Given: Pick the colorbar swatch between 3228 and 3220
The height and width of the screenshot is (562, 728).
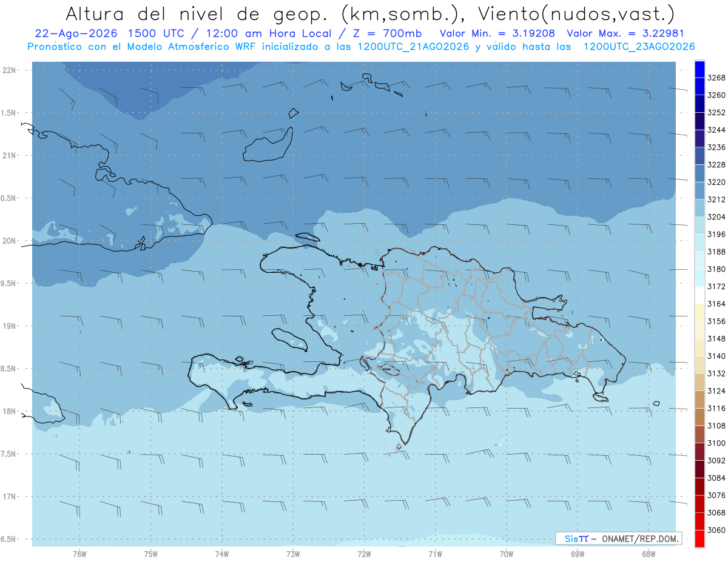Looking at the screenshot, I should [699, 173].
